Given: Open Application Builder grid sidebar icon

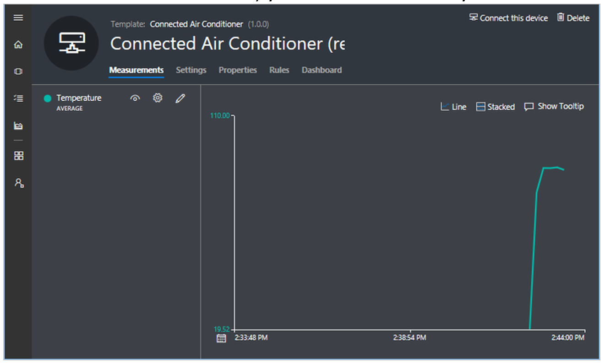Looking at the screenshot, I should coord(18,156).
